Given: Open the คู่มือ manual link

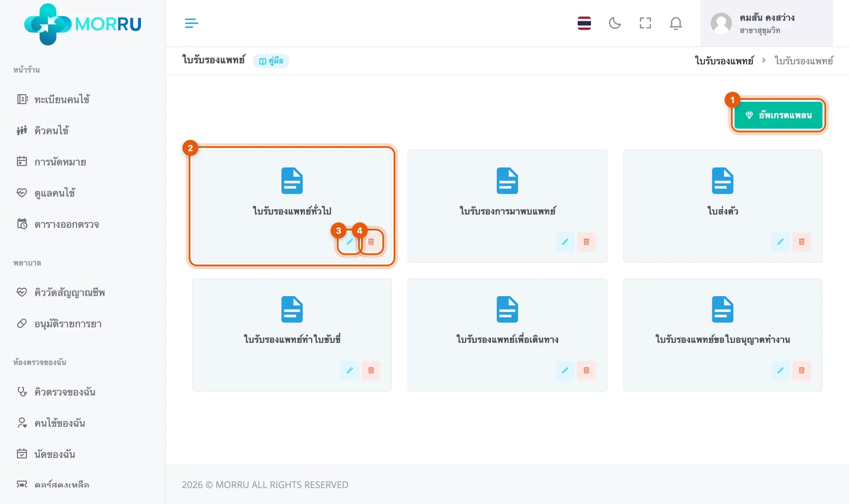Looking at the screenshot, I should (x=271, y=61).
